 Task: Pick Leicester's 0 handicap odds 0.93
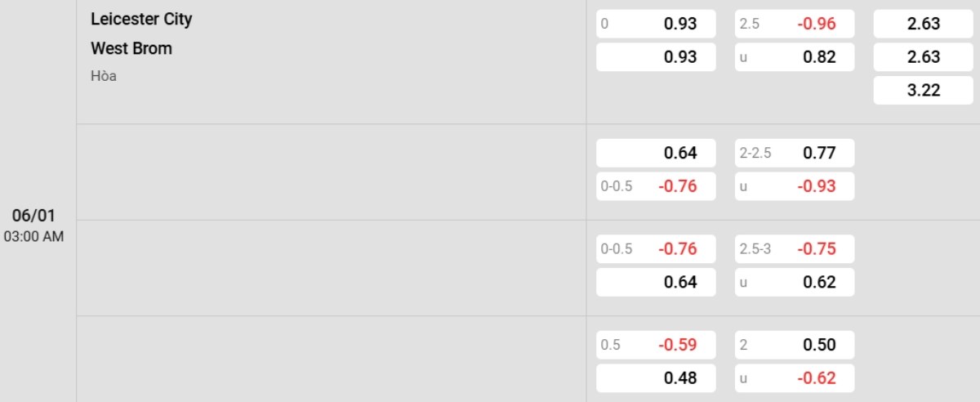[x=656, y=24]
